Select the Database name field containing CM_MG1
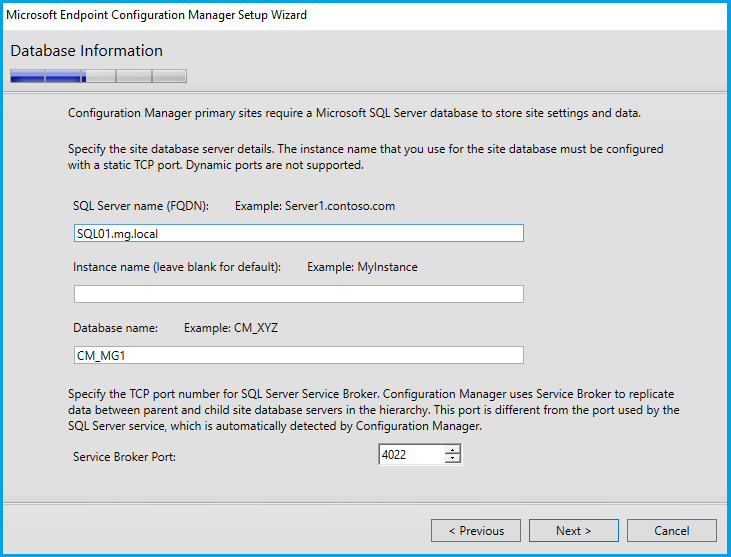The image size is (731, 557). 298,355
